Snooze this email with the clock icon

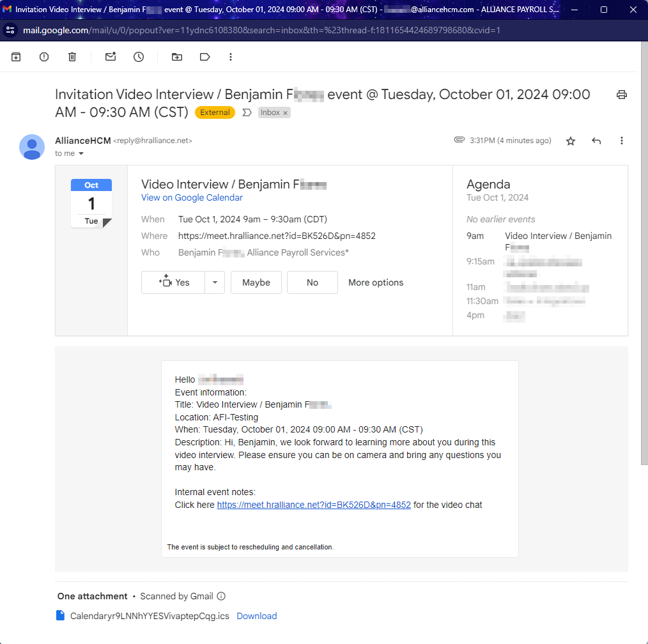(139, 57)
